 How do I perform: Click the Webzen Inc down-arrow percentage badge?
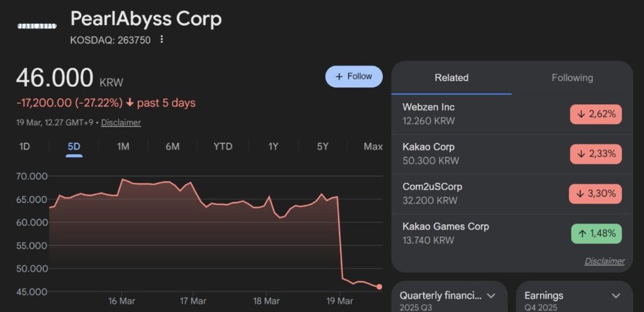(x=596, y=114)
